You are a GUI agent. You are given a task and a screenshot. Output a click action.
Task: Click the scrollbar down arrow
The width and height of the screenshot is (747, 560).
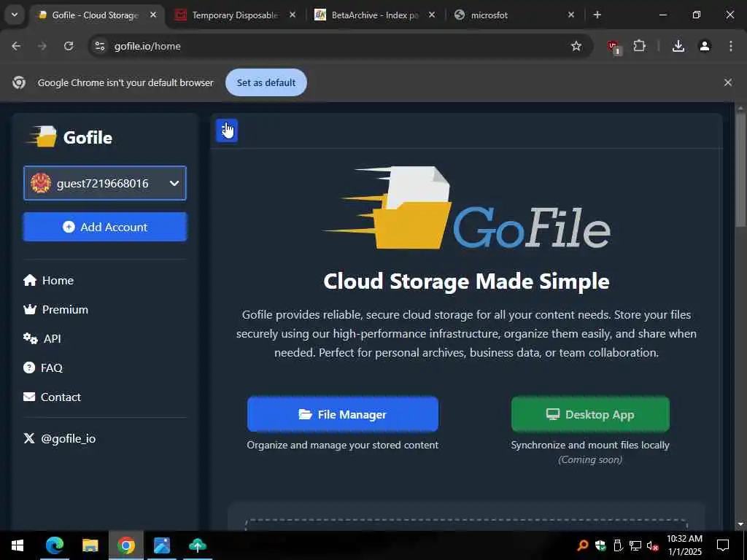tap(740, 524)
